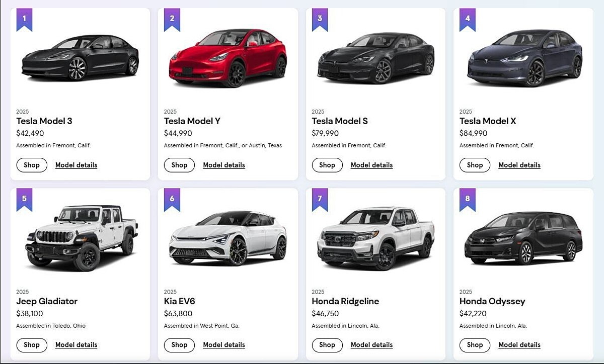Viewport: 604px width, 364px height.
Task: Click the rank 5 ribbon badge
Action: point(24,199)
